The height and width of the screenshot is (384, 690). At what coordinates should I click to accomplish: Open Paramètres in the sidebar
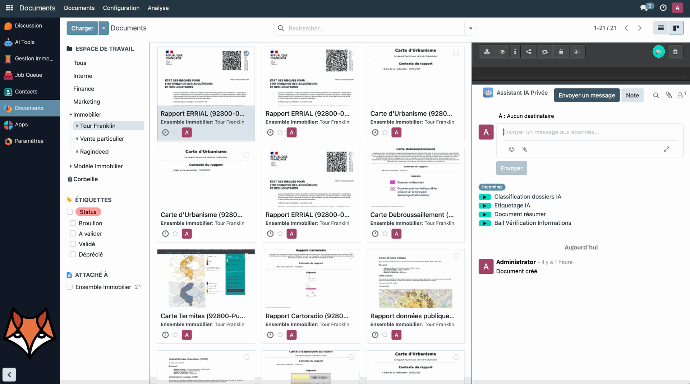(29, 141)
